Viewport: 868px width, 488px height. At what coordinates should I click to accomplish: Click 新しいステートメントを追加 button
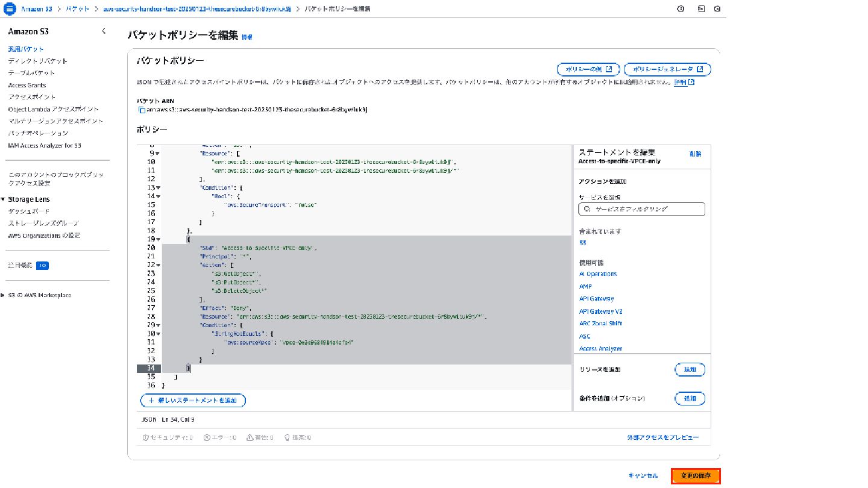point(193,400)
